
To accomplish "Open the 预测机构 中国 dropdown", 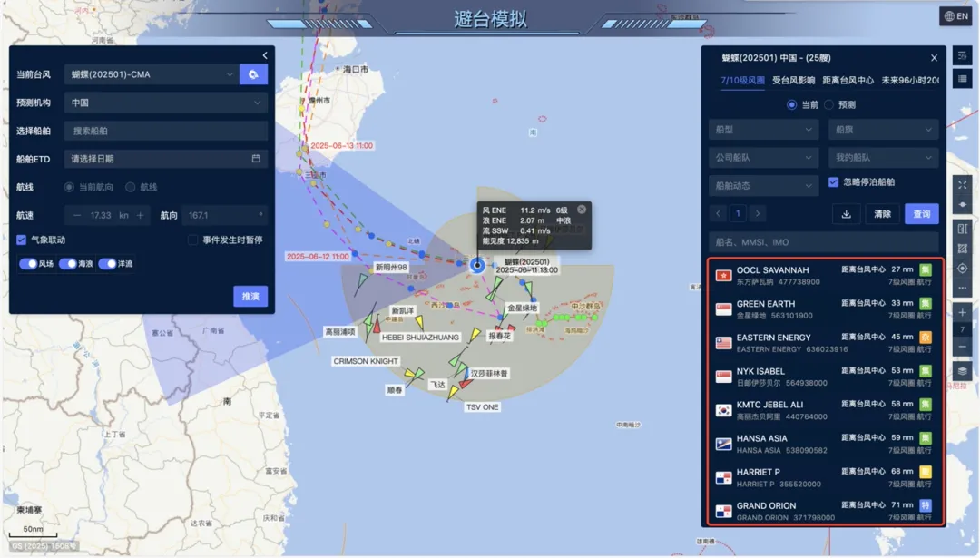I will point(166,103).
